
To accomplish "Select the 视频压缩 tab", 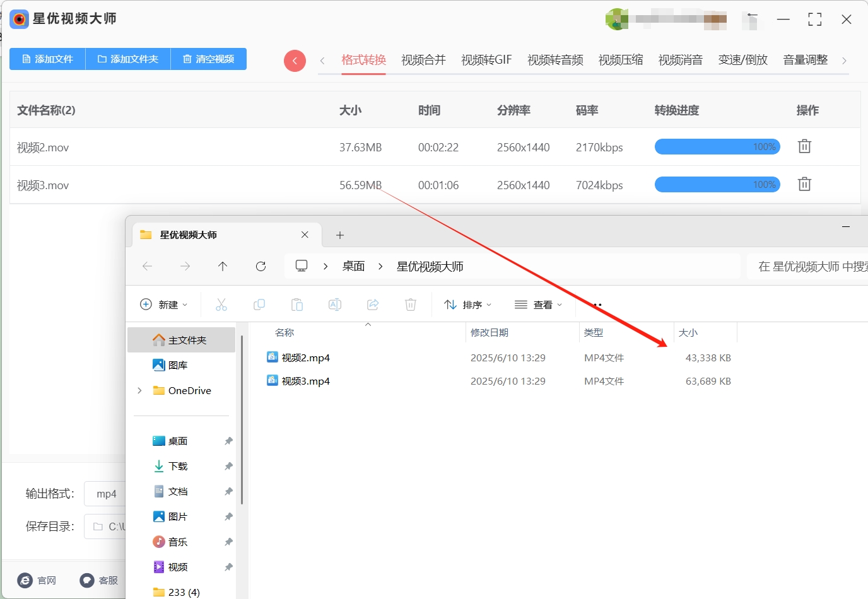I will tap(621, 60).
